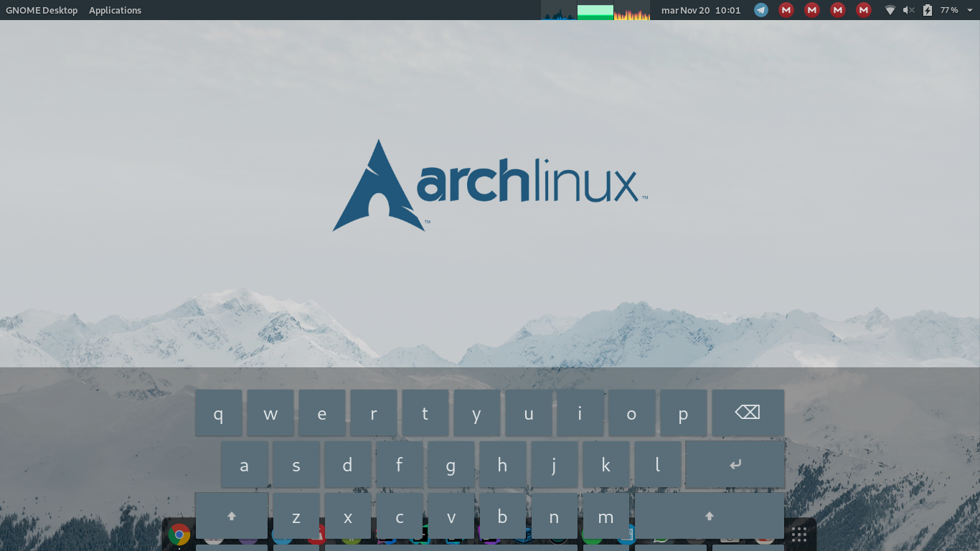This screenshot has width=980, height=551.
Task: Tap the Enter key on keyboard
Action: (735, 464)
